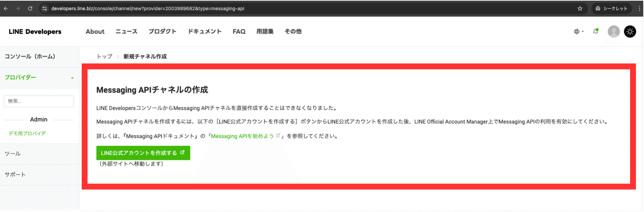644x212 pixels.
Task: Reload the page with refresh icon
Action: (30, 9)
